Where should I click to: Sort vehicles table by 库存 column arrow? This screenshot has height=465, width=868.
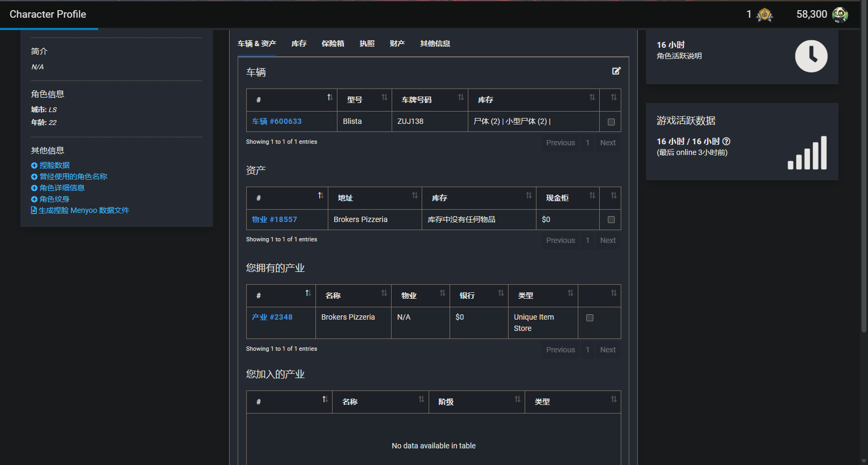coord(592,97)
